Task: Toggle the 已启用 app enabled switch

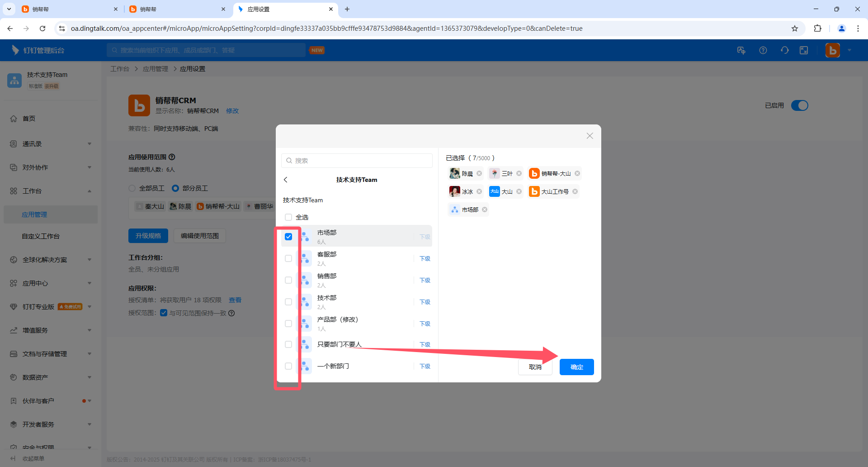Action: point(799,105)
